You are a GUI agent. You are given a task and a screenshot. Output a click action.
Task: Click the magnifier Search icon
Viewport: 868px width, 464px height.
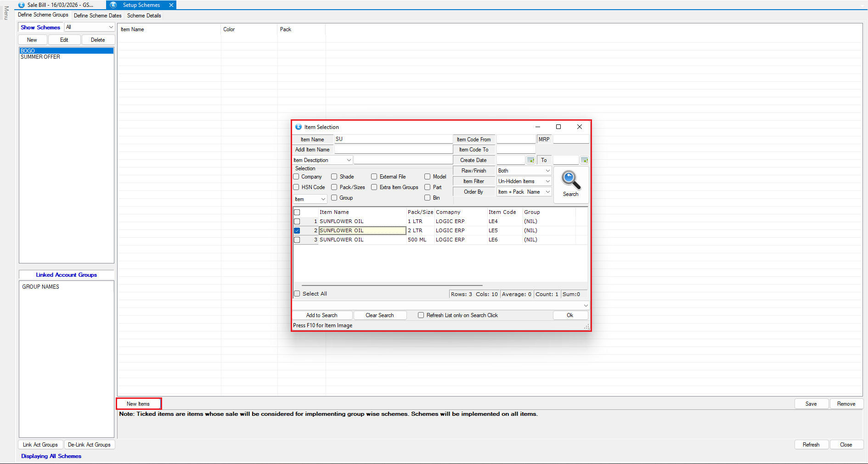[570, 181]
